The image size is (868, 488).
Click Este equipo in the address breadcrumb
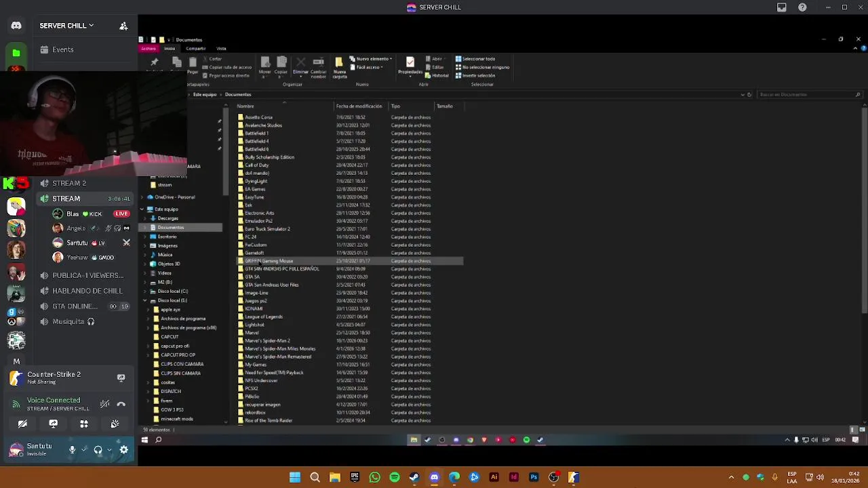point(205,94)
